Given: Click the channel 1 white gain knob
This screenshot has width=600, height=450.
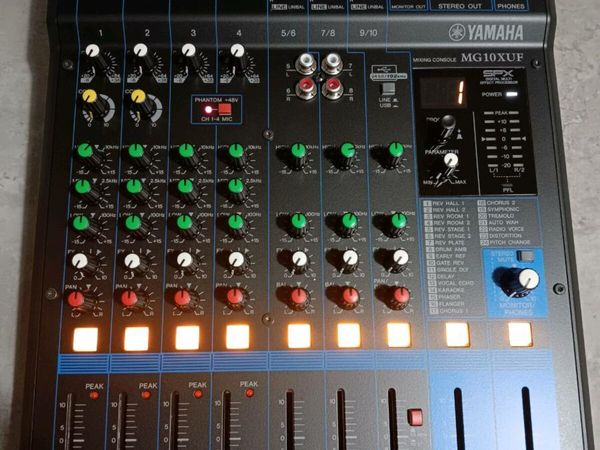Looking at the screenshot, I should click(x=94, y=51).
